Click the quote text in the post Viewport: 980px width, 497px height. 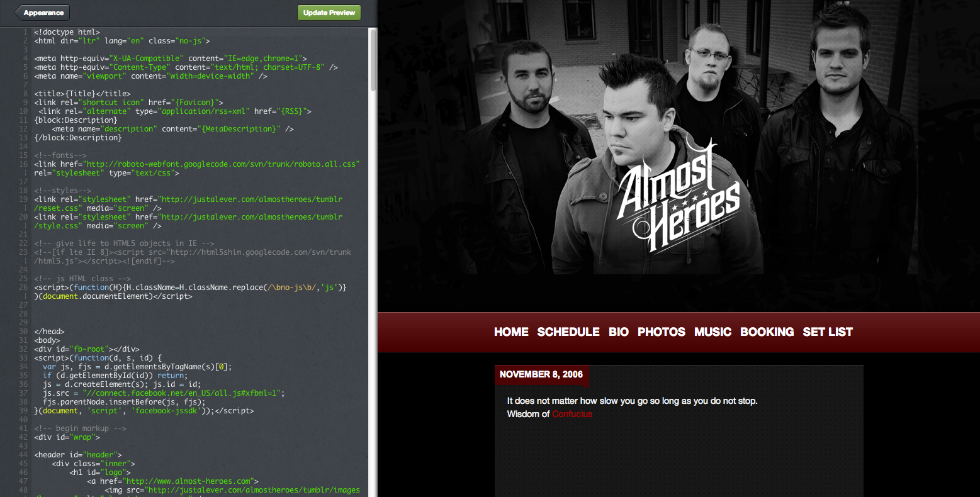(632, 401)
